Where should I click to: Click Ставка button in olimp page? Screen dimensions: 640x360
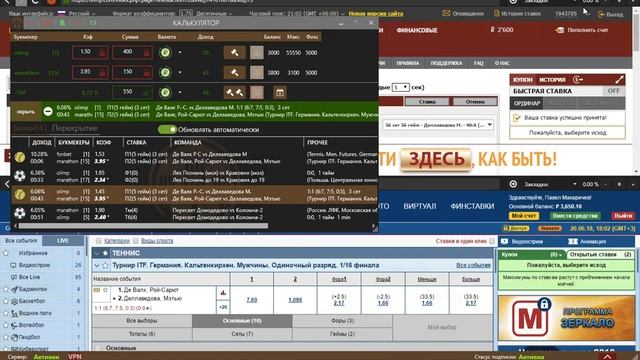pyautogui.click(x=427, y=102)
